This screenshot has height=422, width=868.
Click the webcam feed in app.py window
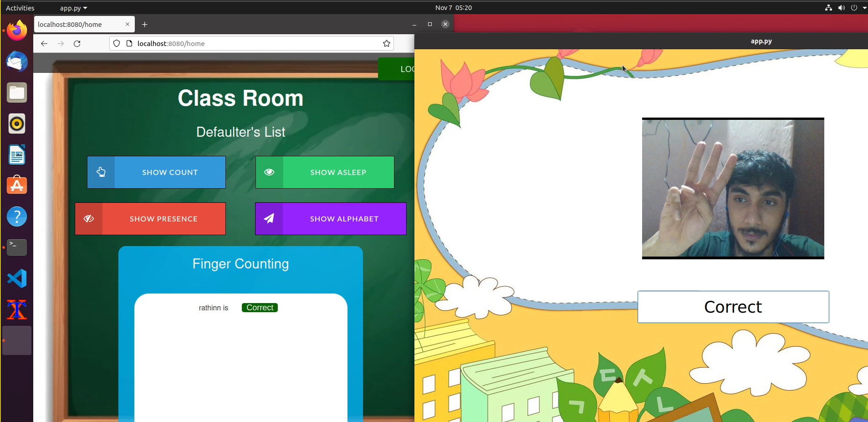[x=733, y=188]
